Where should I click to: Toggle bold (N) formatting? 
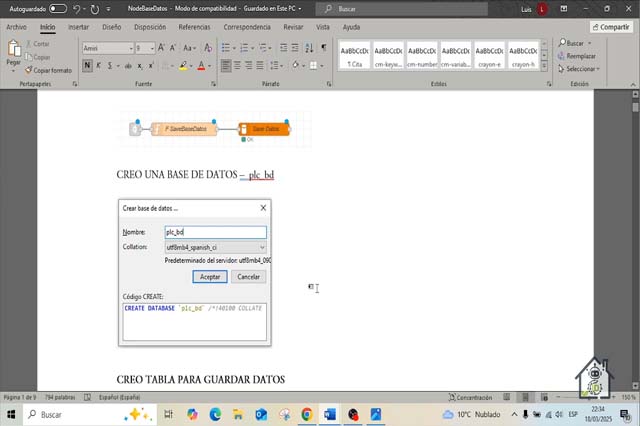87,66
